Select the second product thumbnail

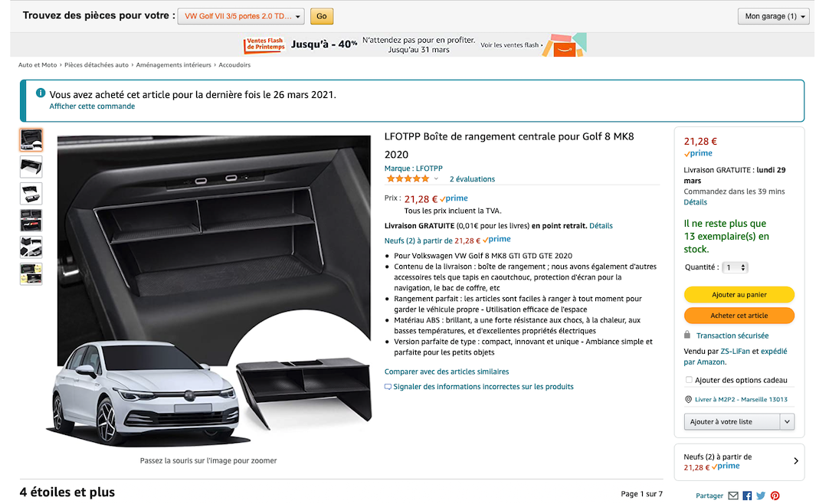point(31,167)
